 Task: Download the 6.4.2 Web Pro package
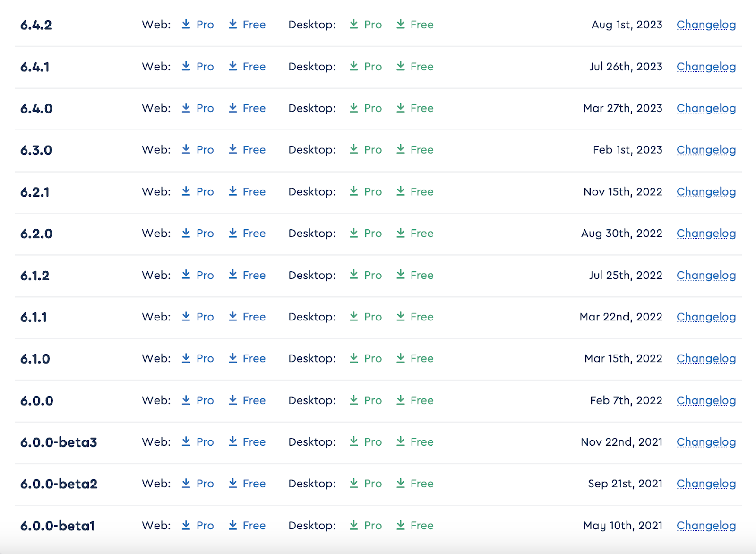point(198,25)
